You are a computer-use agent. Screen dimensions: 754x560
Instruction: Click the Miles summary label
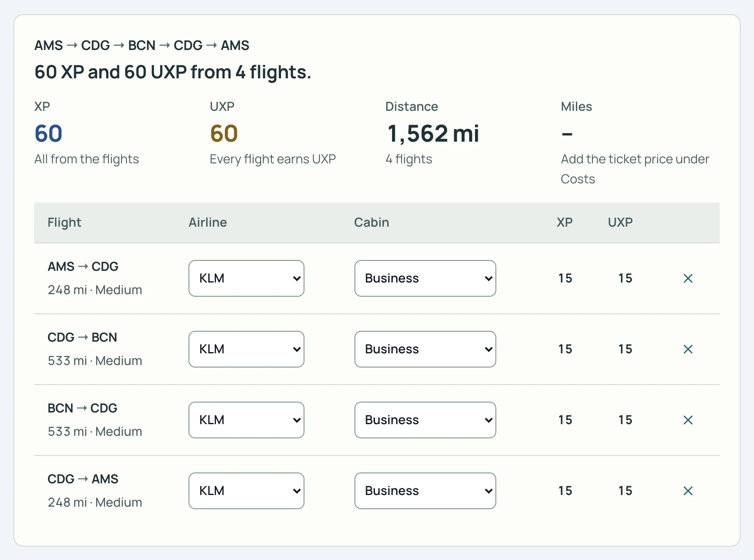coord(576,107)
